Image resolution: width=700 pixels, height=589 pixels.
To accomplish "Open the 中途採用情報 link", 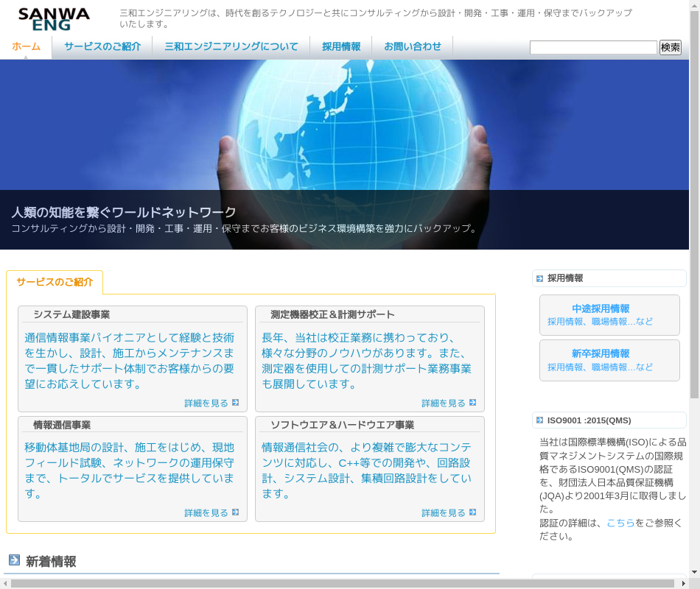I will (x=601, y=308).
